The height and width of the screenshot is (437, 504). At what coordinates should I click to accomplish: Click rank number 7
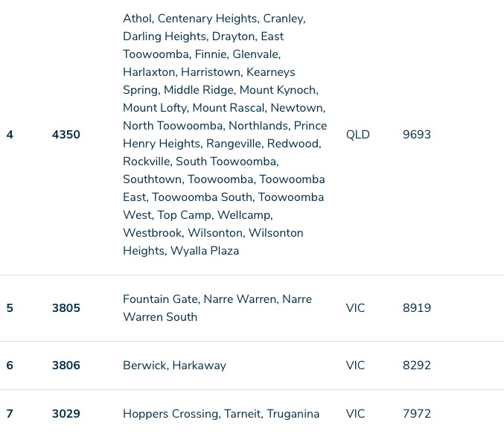[x=10, y=413]
